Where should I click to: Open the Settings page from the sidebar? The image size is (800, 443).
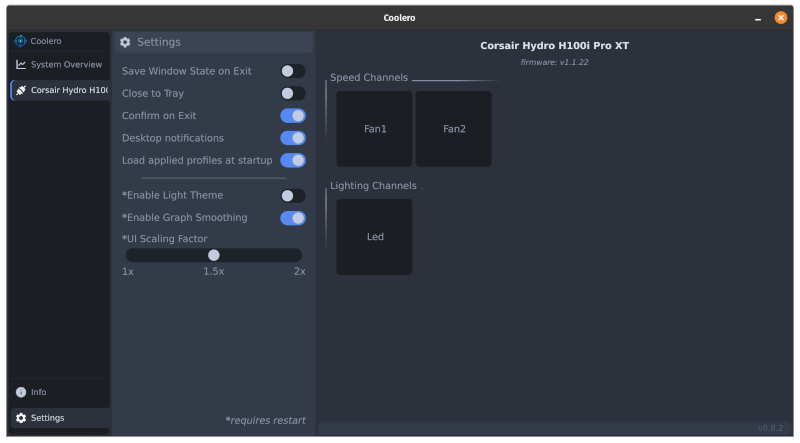60,418
